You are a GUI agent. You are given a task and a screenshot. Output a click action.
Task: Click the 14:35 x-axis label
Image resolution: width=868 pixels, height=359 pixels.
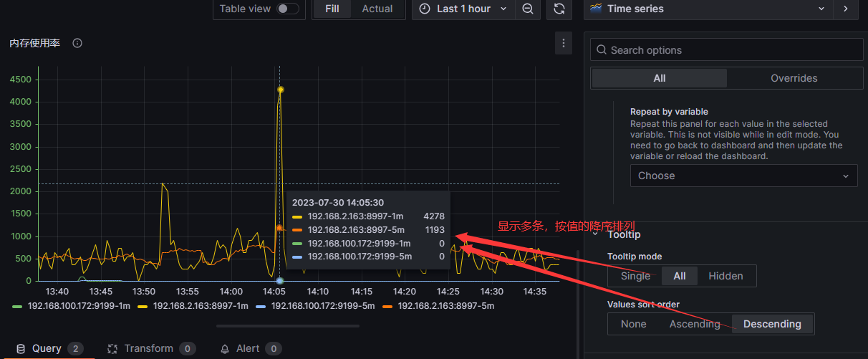coord(535,292)
